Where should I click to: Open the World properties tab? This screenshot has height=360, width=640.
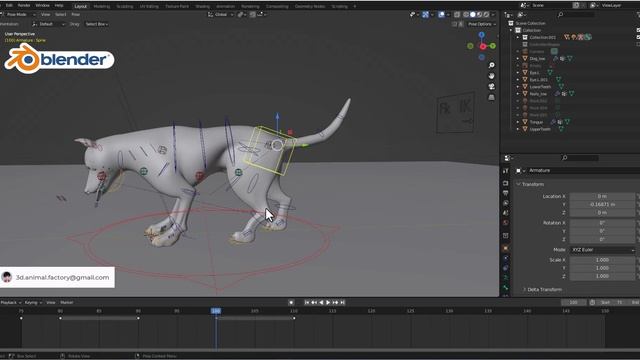(x=506, y=223)
